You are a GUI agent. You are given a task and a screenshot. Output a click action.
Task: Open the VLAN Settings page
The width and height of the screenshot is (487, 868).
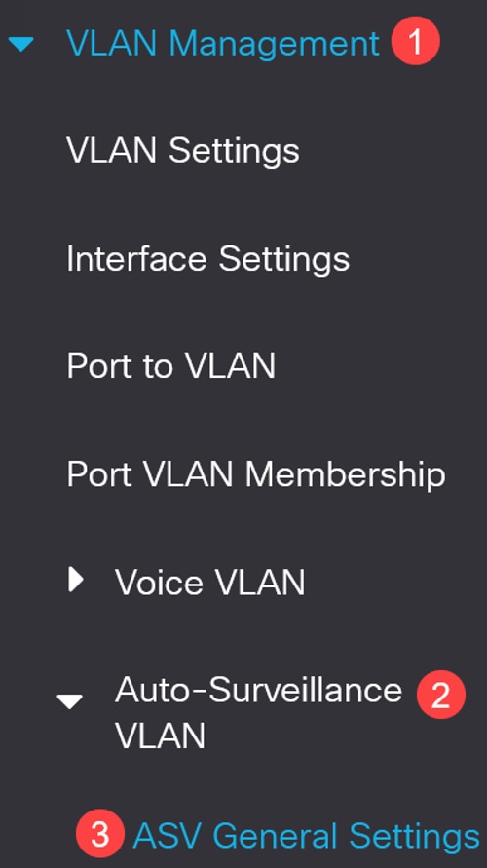click(x=183, y=151)
